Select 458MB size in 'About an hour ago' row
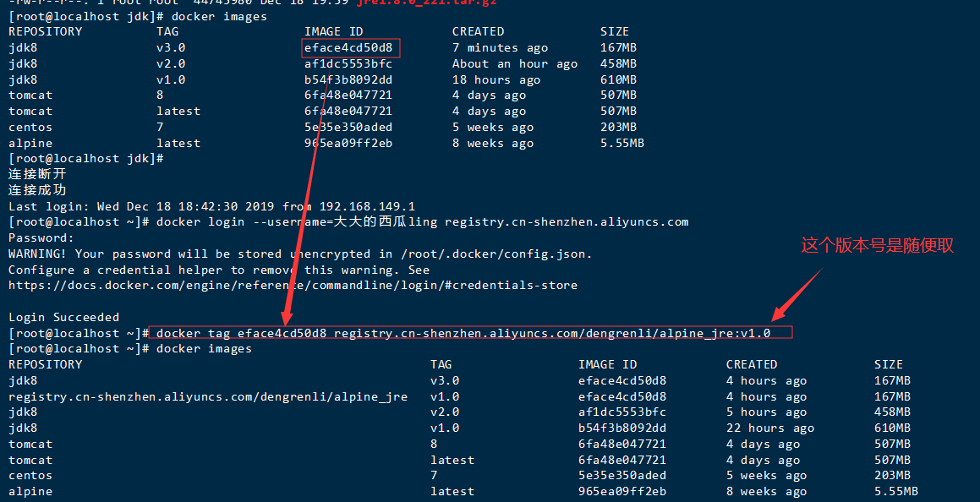This screenshot has height=502, width=980. point(619,63)
